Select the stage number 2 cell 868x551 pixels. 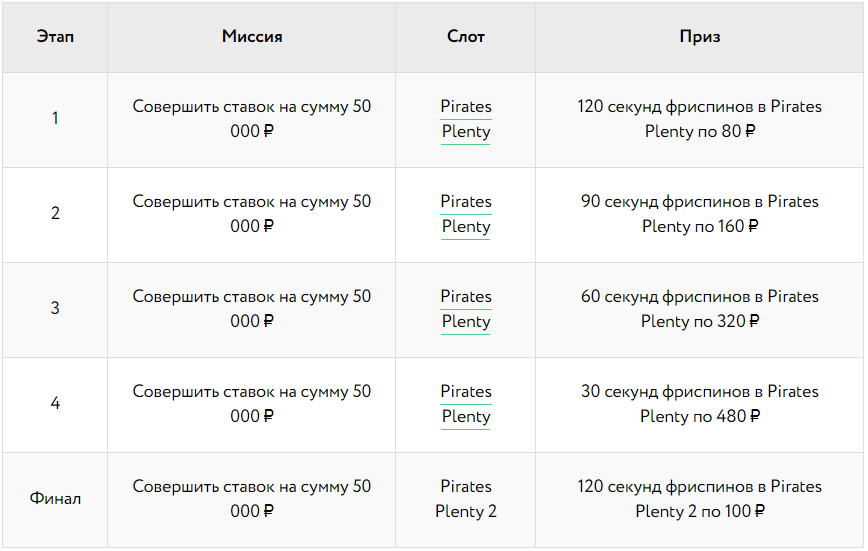[55, 214]
